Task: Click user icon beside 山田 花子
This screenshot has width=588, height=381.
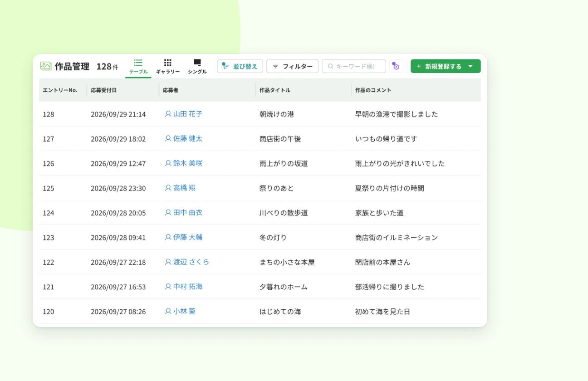Action: pyautogui.click(x=168, y=114)
